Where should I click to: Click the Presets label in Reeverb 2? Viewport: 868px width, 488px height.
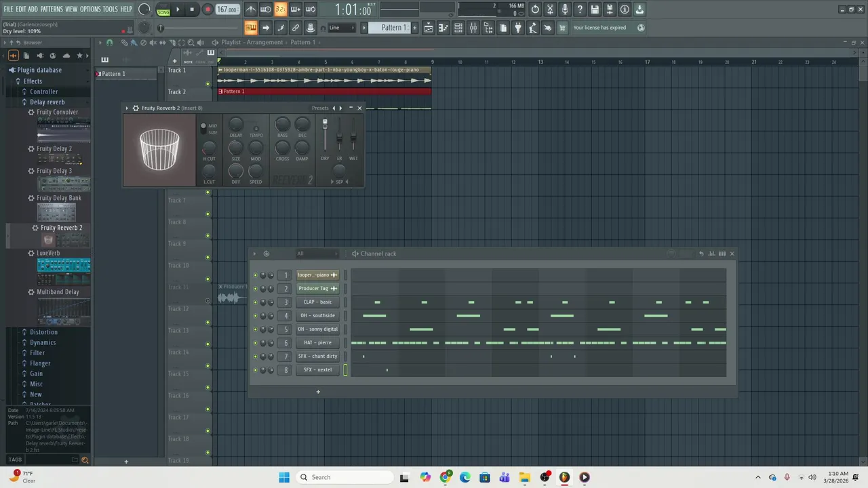(x=320, y=108)
